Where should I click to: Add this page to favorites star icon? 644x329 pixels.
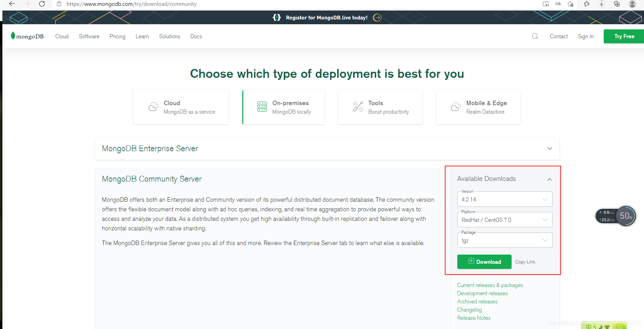pyautogui.click(x=570, y=4)
